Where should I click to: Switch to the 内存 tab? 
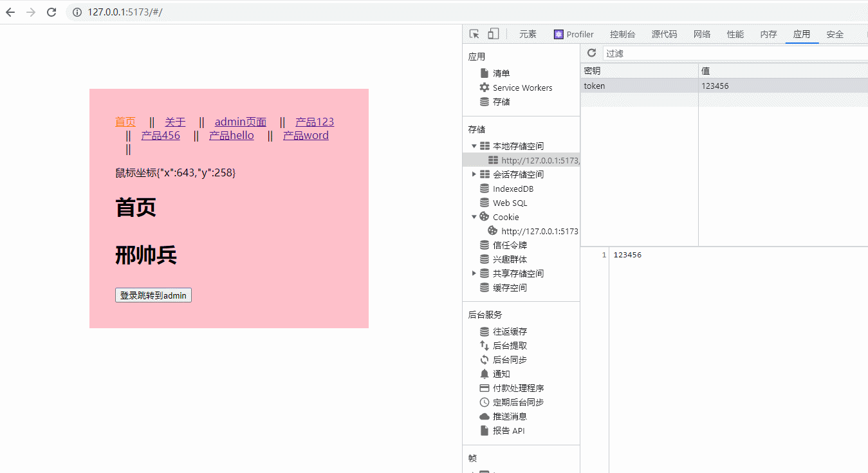coord(768,35)
